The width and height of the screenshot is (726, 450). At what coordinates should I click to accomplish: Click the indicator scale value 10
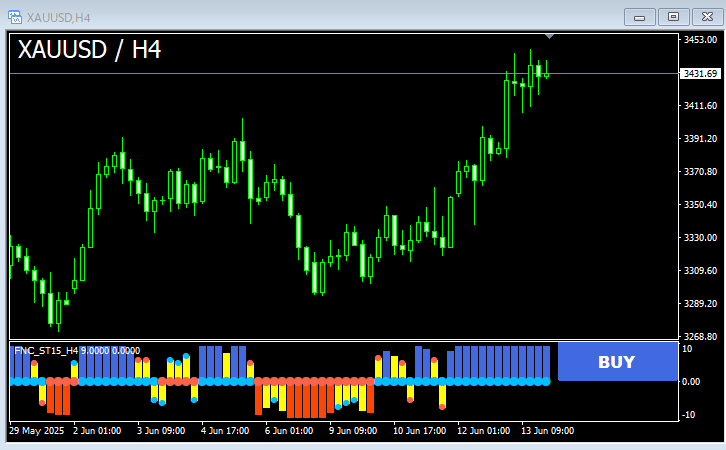click(x=688, y=349)
